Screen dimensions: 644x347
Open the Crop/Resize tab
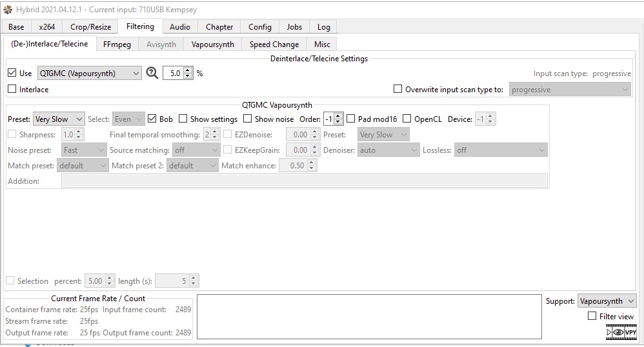[x=90, y=26]
